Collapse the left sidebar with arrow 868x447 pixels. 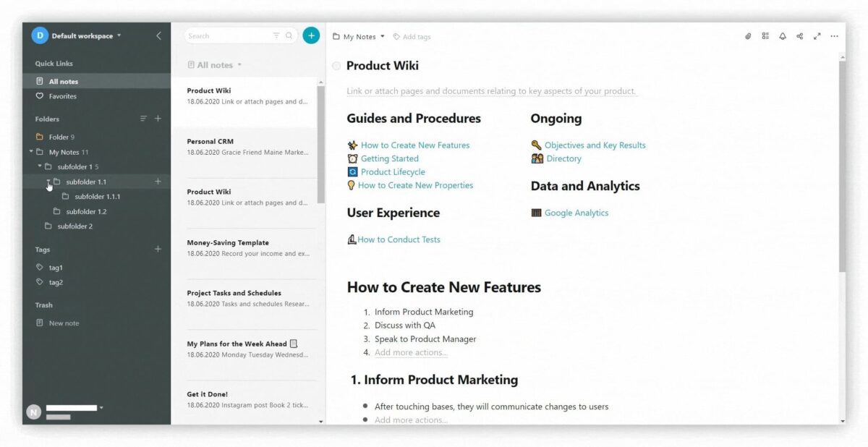(x=158, y=36)
